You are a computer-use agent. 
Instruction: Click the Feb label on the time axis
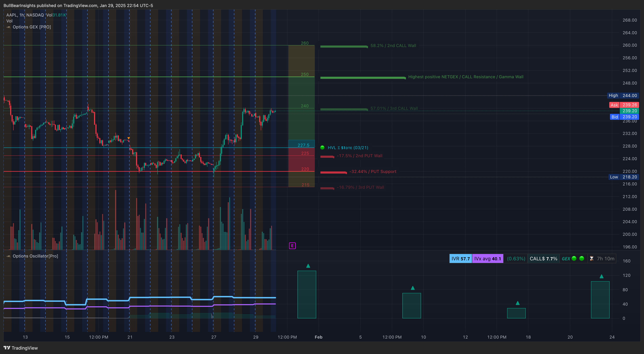coord(318,337)
